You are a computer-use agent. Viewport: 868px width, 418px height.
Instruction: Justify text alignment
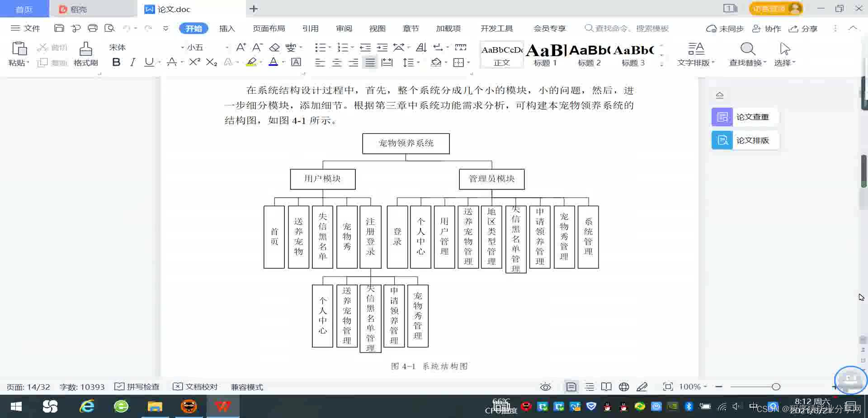coord(370,62)
